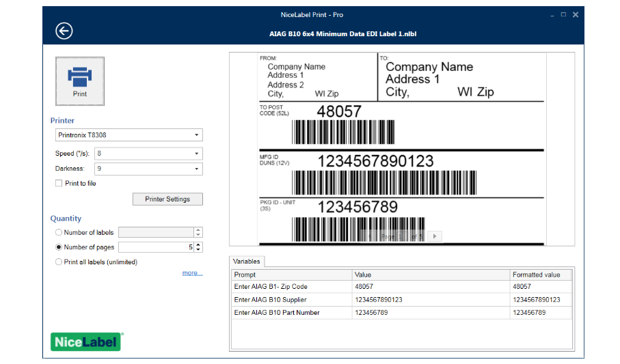Viewport: 620px width, 364px height.
Task: Minimize the NiceLabel Print window
Action: (x=552, y=15)
